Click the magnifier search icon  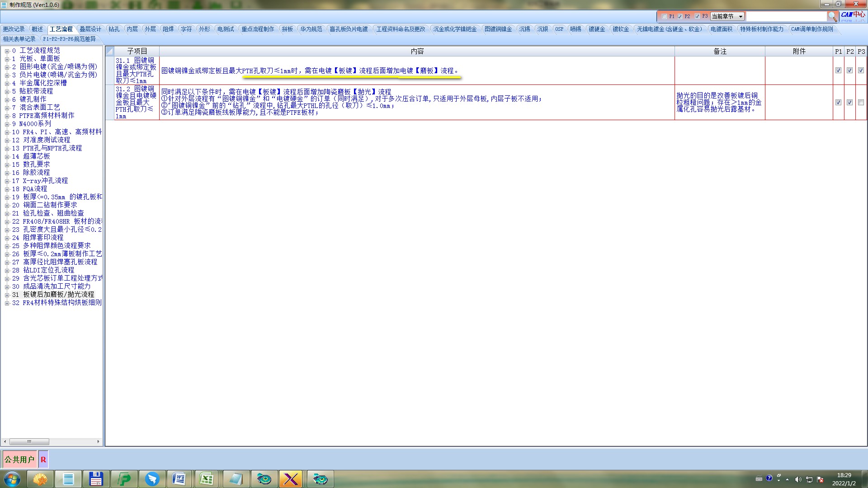pyautogui.click(x=832, y=17)
